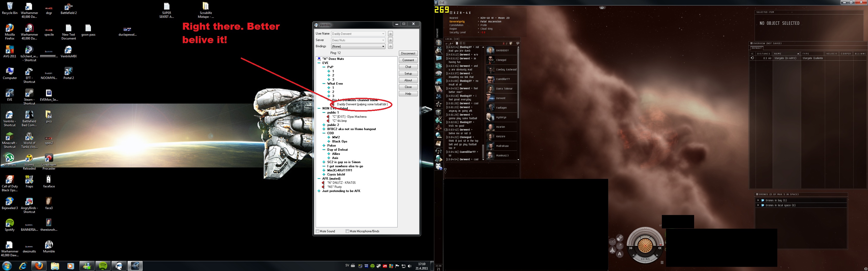The image size is (868, 271).
Task: Click the volume icon in system tray
Action: coord(409,266)
